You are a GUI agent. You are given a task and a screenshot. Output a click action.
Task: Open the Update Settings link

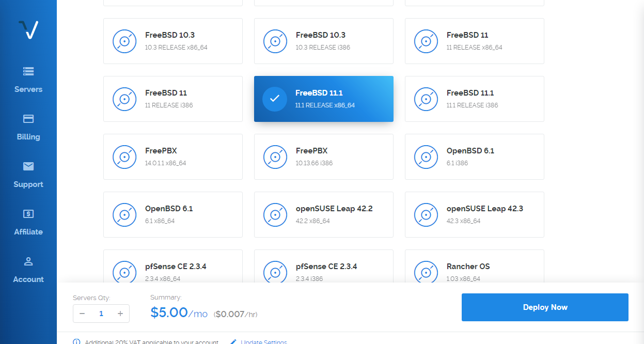point(264,342)
